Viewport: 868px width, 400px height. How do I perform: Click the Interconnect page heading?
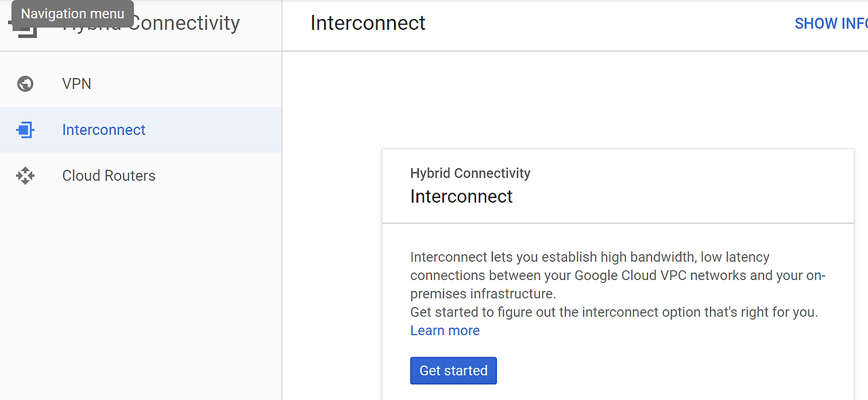368,22
